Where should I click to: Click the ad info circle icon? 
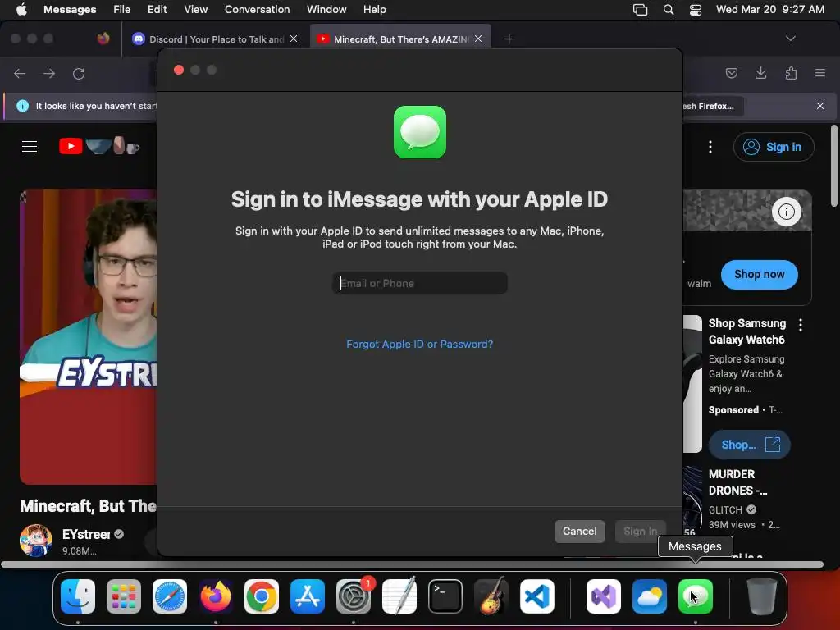787,212
